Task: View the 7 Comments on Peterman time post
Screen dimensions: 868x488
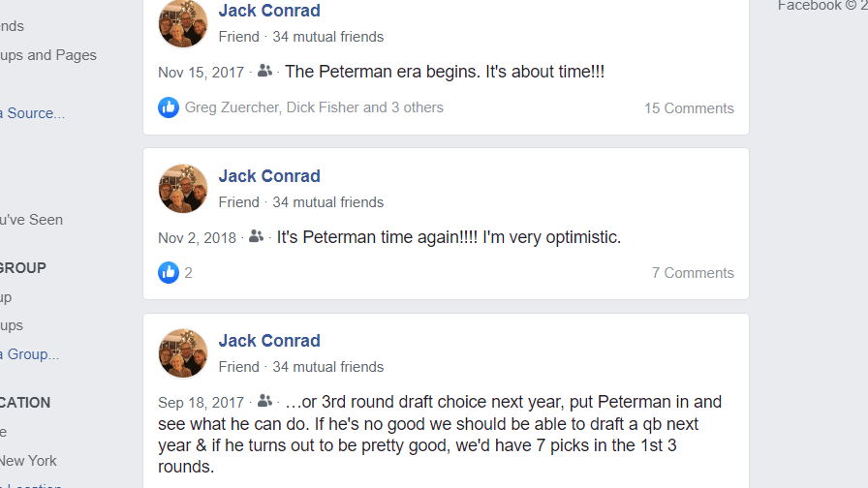Action: click(693, 273)
